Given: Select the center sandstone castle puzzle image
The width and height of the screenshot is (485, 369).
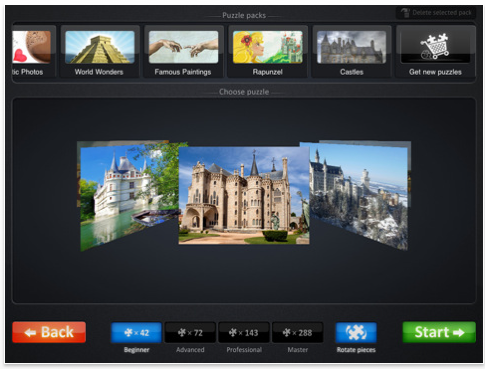Looking at the screenshot, I should (x=244, y=195).
